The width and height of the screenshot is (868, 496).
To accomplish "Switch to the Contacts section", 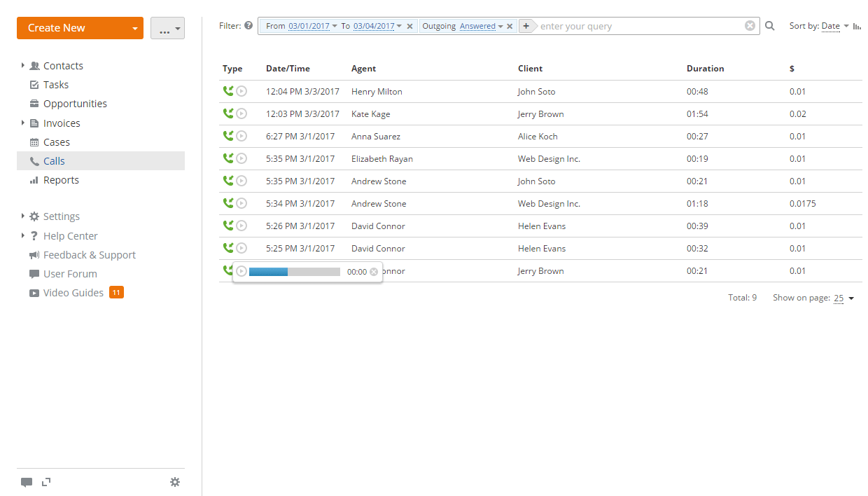I will [64, 65].
